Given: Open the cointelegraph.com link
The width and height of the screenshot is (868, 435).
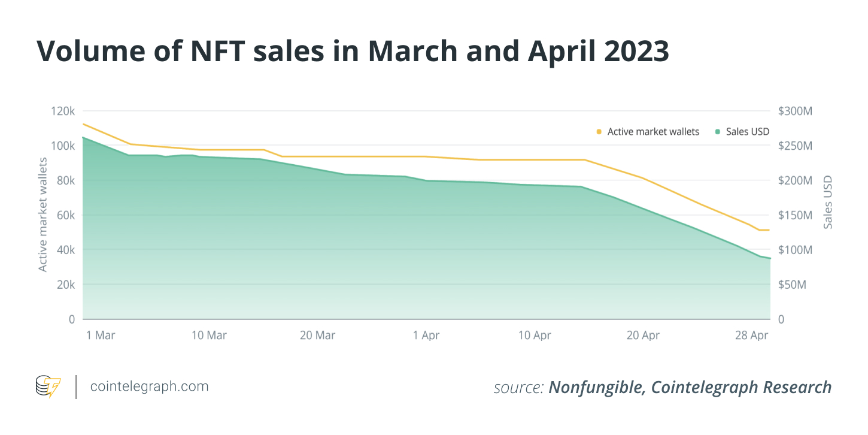Looking at the screenshot, I should coord(149,386).
